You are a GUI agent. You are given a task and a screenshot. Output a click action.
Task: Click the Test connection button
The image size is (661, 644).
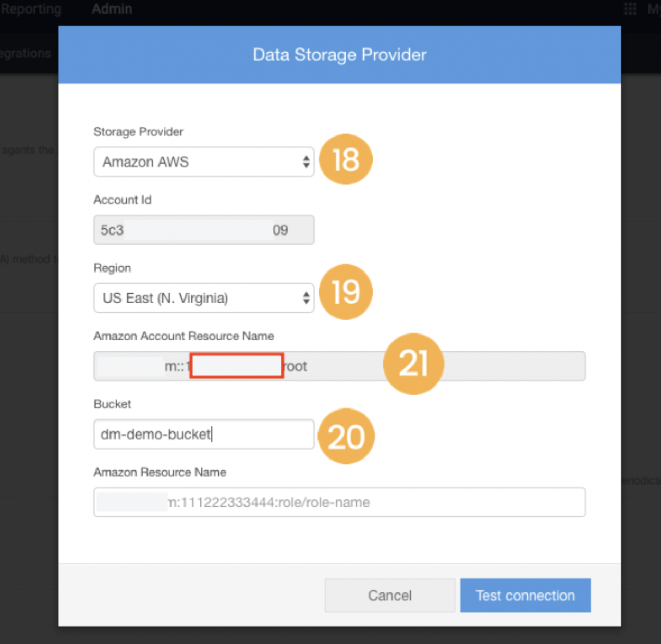(x=525, y=595)
